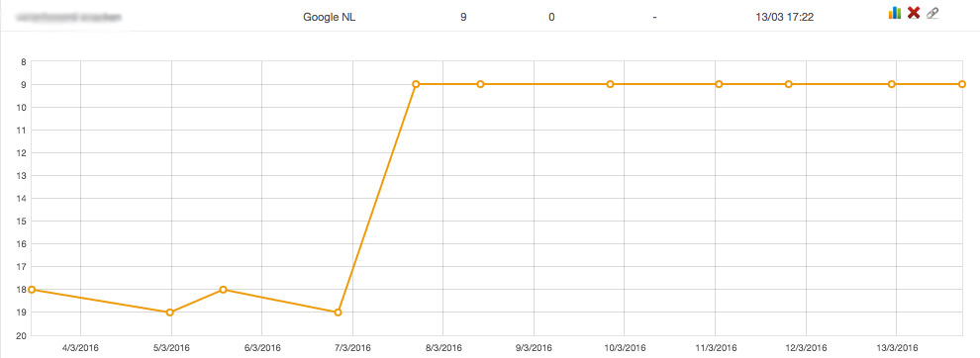
Task: Select first rank 9 point after 7/3/2016
Action: 416,84
